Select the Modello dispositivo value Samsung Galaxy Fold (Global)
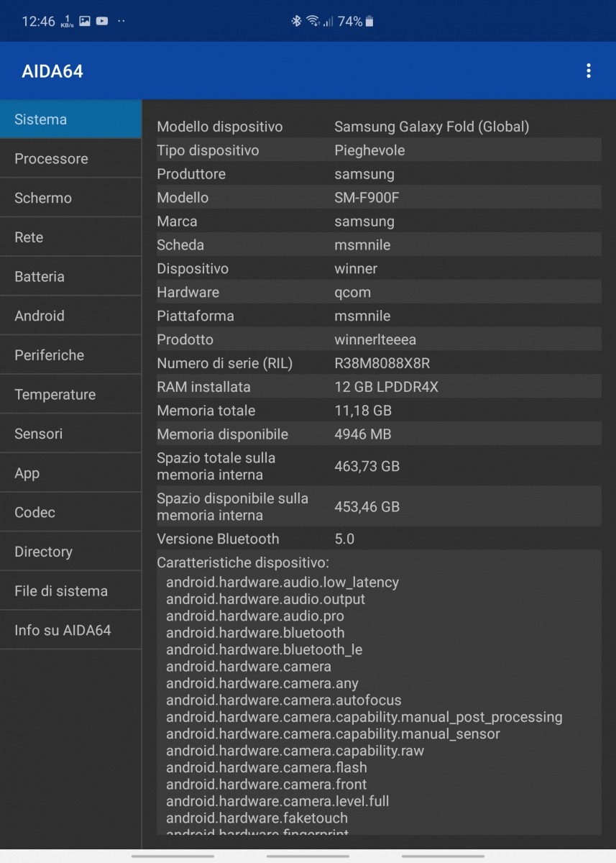This screenshot has height=863, width=616. point(432,127)
